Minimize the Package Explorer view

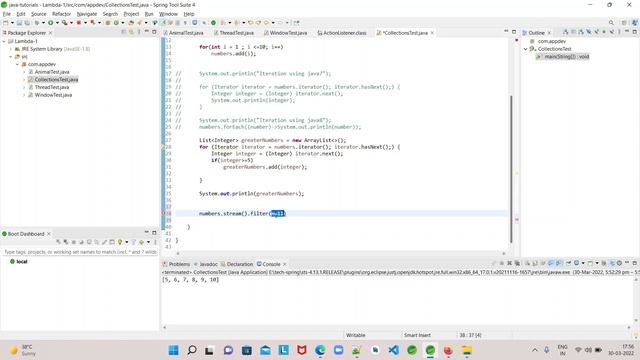click(x=147, y=31)
